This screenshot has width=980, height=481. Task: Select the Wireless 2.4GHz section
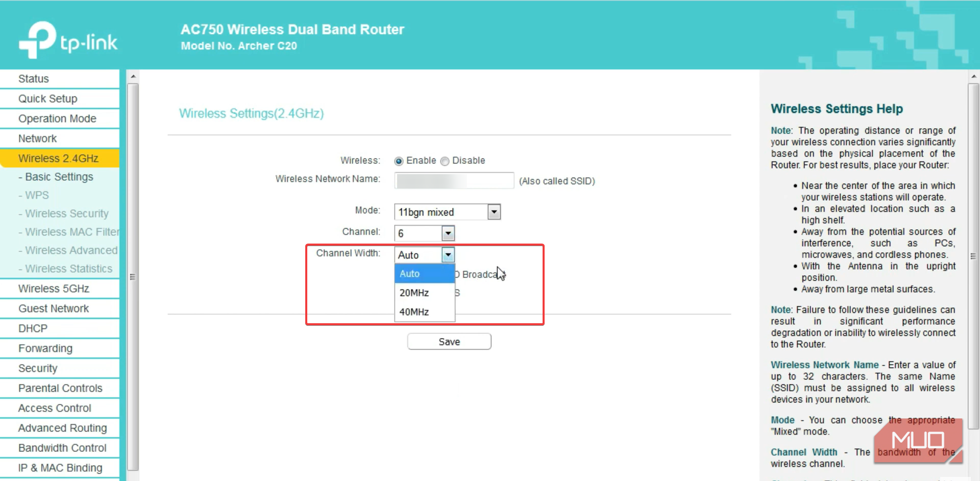[x=60, y=158]
